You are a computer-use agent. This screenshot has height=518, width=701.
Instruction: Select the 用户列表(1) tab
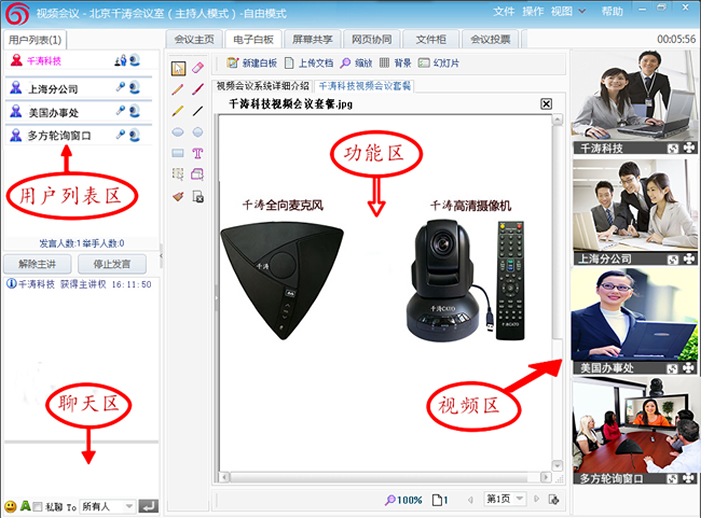pos(35,40)
